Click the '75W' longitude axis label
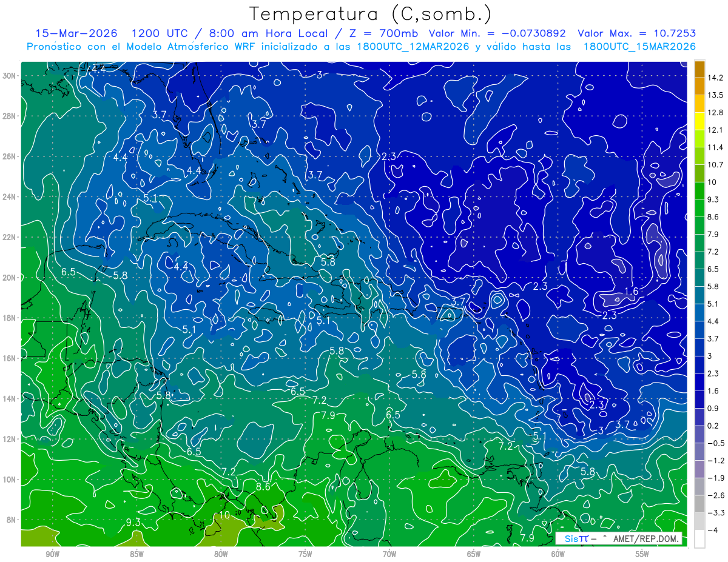This screenshot has width=728, height=562. coord(305,554)
